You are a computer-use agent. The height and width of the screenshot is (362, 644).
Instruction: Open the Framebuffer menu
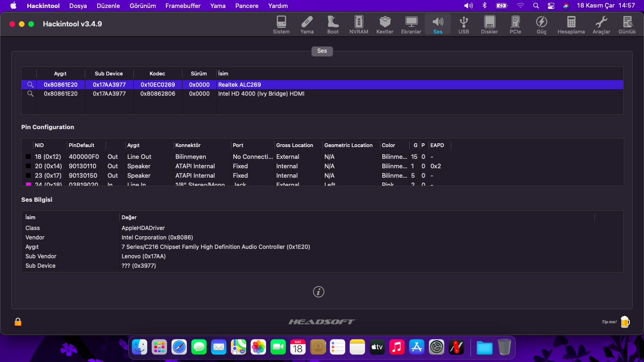[183, 6]
